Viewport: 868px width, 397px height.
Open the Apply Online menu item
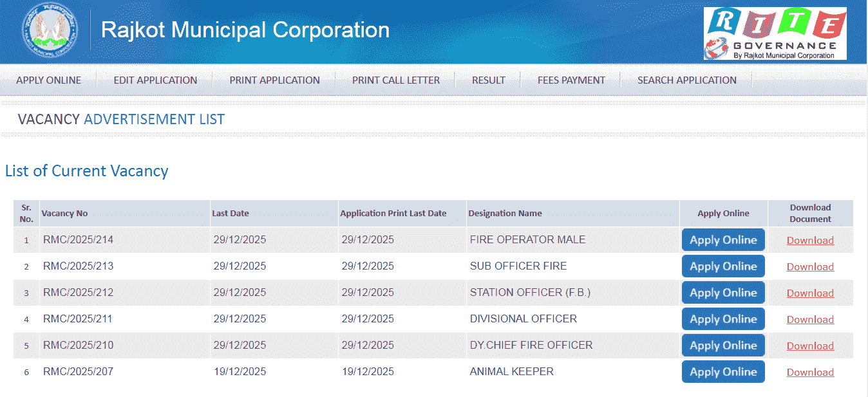(x=49, y=80)
